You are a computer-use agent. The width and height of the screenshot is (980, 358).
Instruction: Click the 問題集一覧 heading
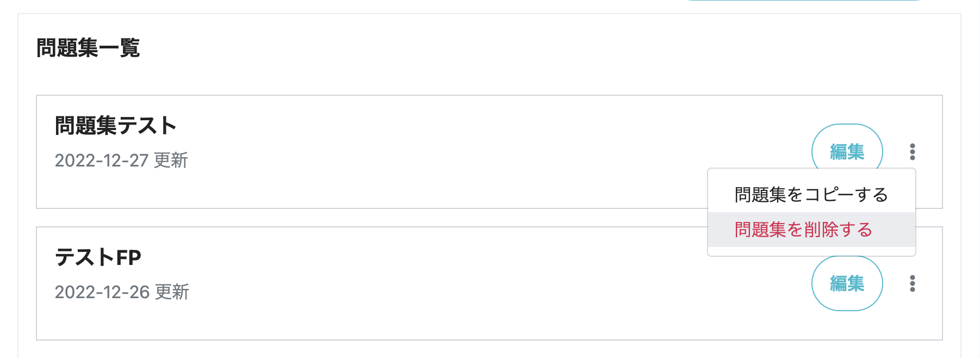[x=88, y=48]
